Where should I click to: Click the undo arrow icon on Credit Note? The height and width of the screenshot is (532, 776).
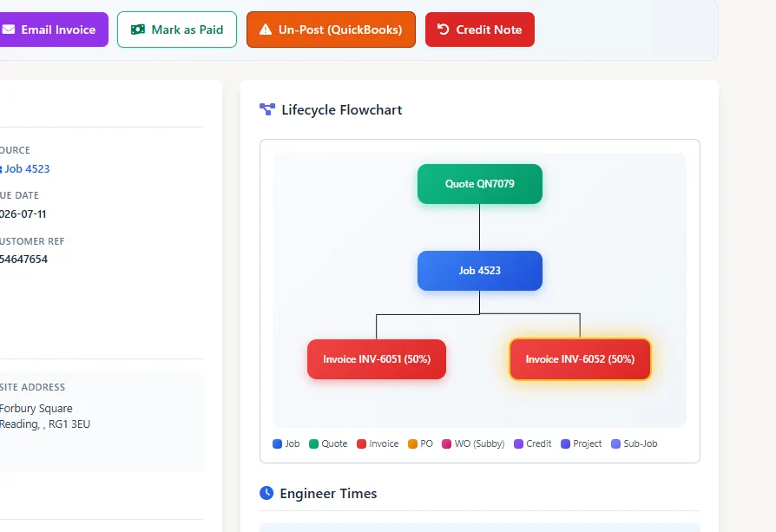coord(443,30)
